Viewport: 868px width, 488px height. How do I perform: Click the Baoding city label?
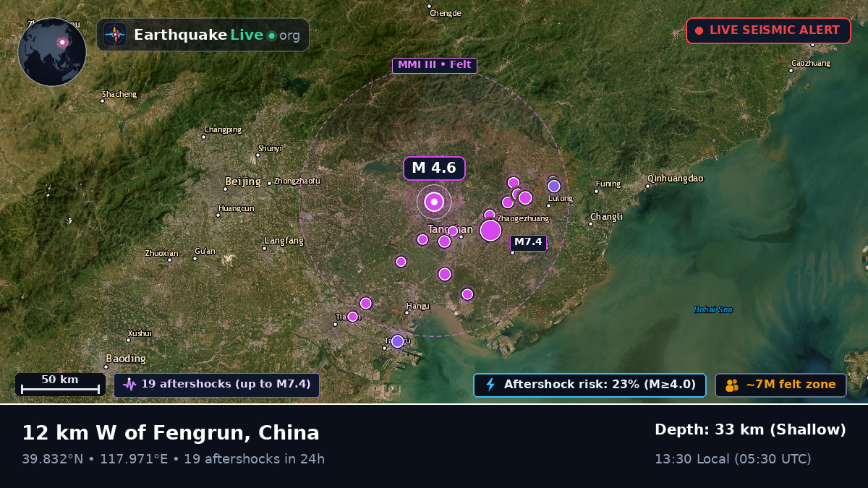tap(126, 359)
